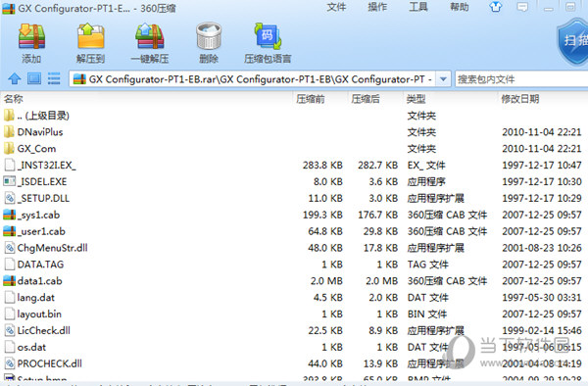Click the 2001-08-23 10:26 date cell
Image resolution: width=588 pixels, height=386 pixels.
coord(542,248)
